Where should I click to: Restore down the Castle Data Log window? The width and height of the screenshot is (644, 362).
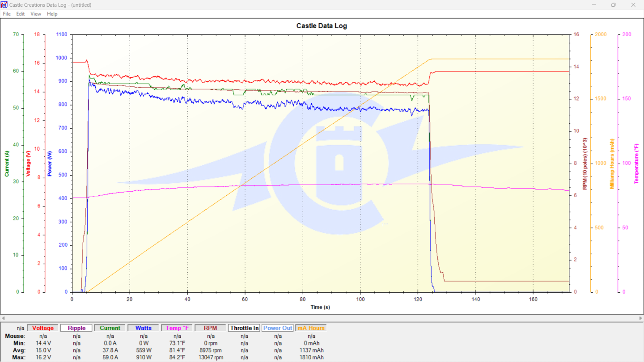coord(614,4)
